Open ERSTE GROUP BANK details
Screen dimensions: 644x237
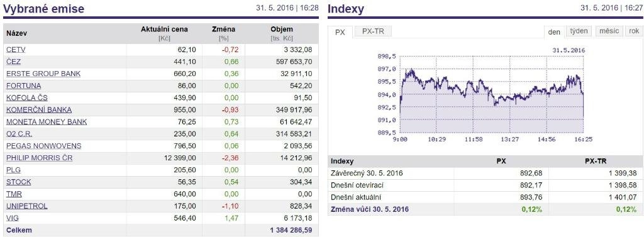pos(43,74)
